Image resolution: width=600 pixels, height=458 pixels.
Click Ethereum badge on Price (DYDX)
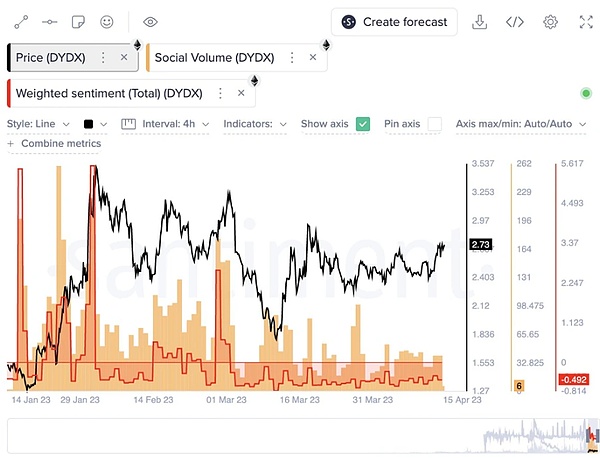point(137,45)
